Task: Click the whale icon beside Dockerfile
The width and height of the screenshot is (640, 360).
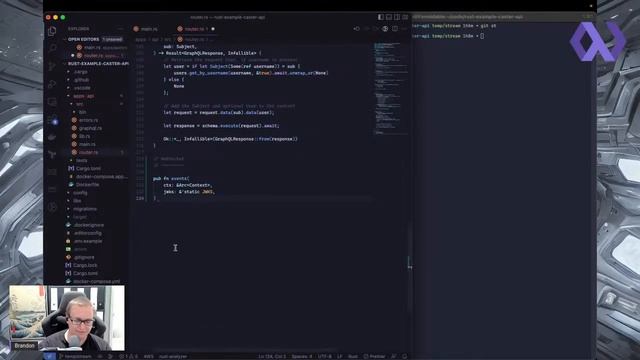Action: tap(71, 184)
